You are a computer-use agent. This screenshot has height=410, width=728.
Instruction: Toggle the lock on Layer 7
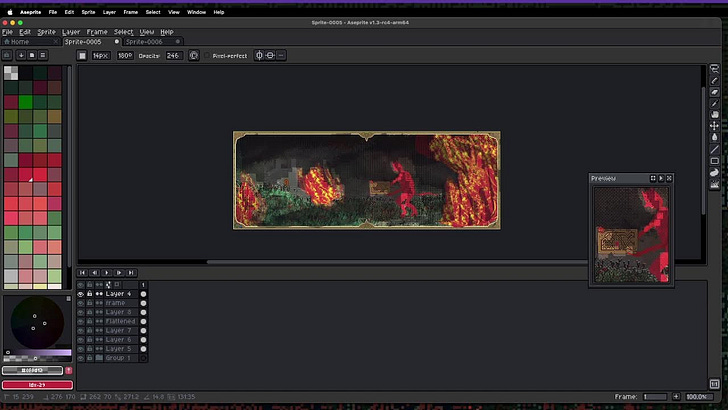[90, 331]
